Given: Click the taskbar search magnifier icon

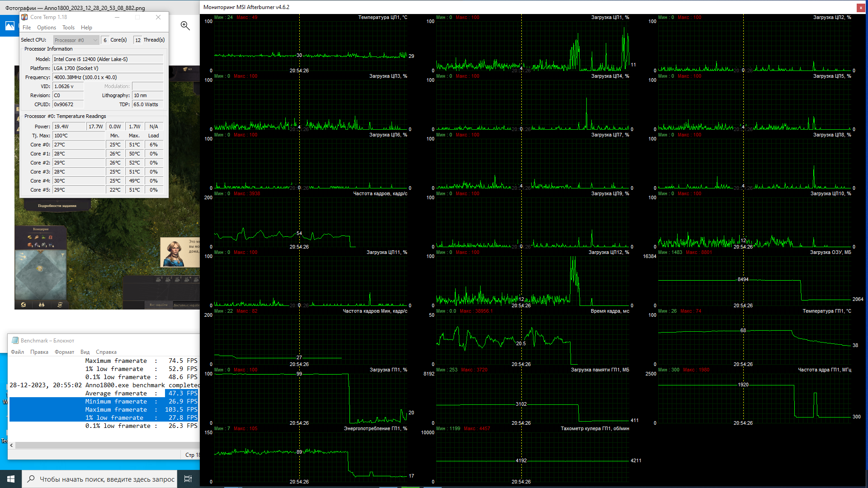Looking at the screenshot, I should click(31, 479).
